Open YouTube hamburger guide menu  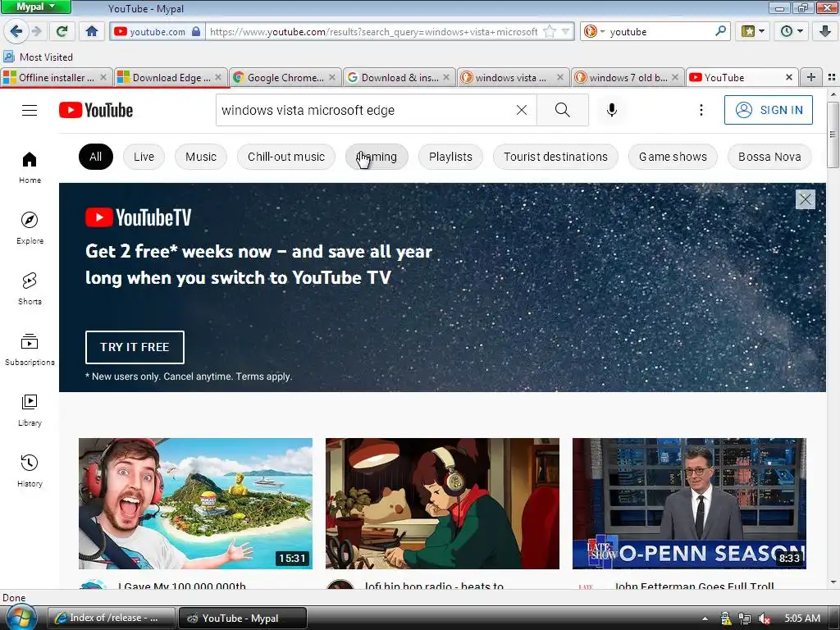pos(30,111)
